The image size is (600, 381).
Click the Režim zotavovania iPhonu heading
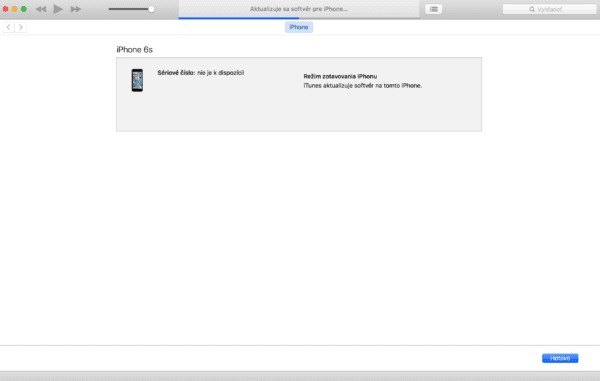coord(340,77)
